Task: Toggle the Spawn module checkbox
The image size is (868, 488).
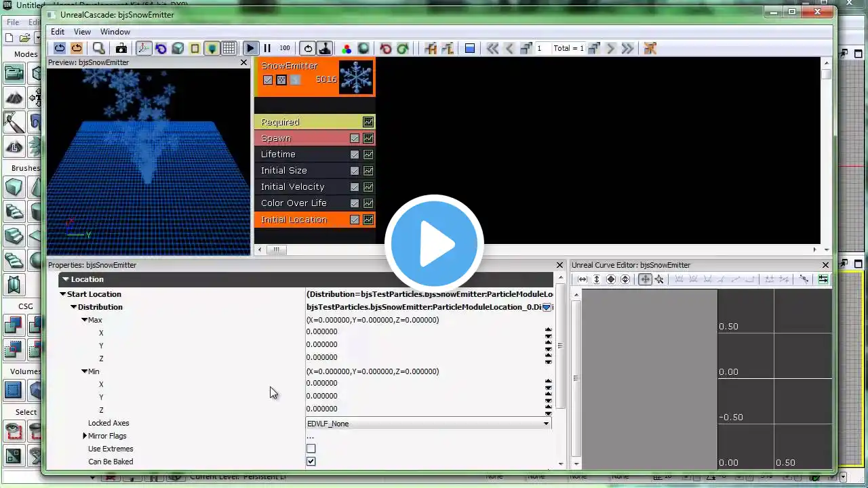Action: point(355,138)
